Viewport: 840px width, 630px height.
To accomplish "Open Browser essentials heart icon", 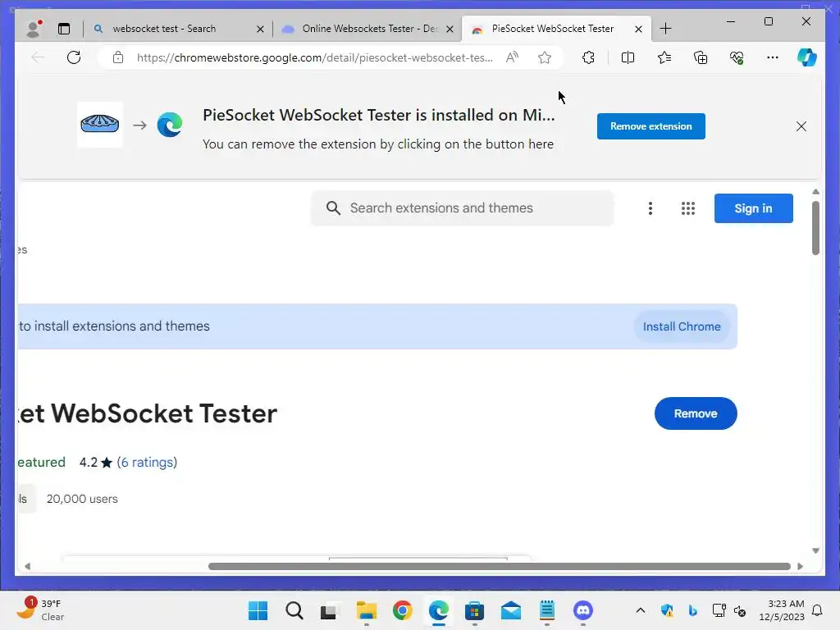I will (x=737, y=57).
